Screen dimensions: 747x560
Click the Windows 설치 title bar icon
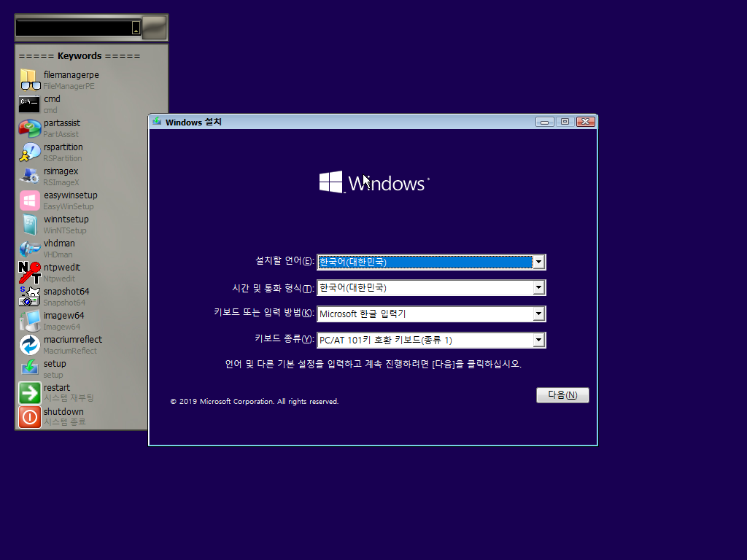157,122
